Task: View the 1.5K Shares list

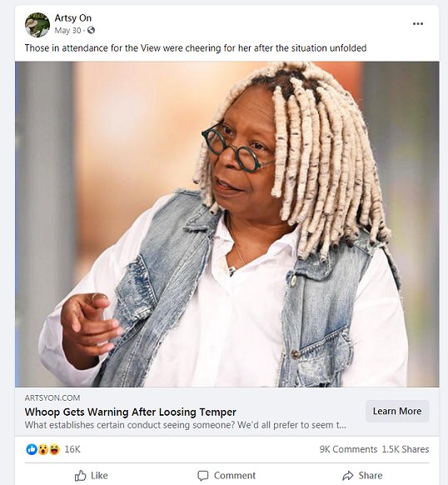Action: pyautogui.click(x=406, y=449)
